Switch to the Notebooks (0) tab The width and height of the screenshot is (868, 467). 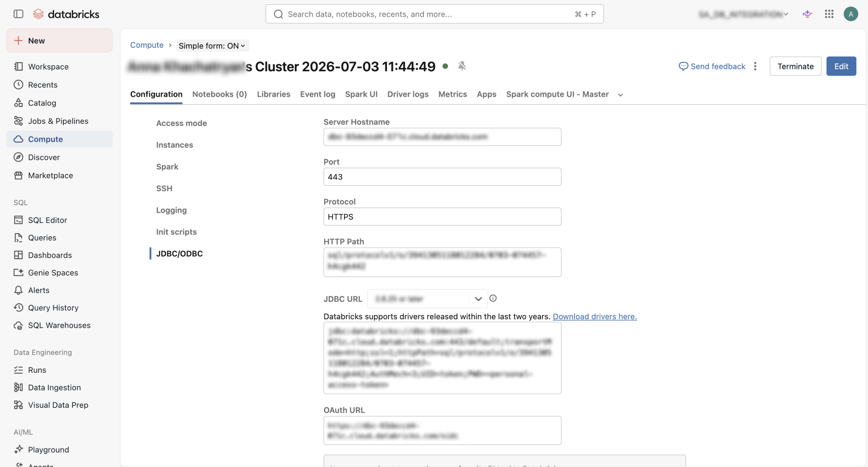pyautogui.click(x=220, y=94)
